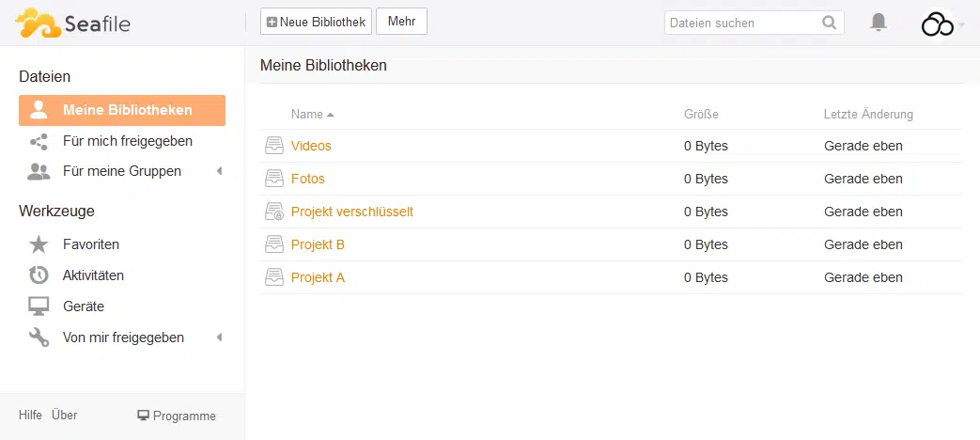
Task: Select the Favoriten star icon
Action: [39, 244]
